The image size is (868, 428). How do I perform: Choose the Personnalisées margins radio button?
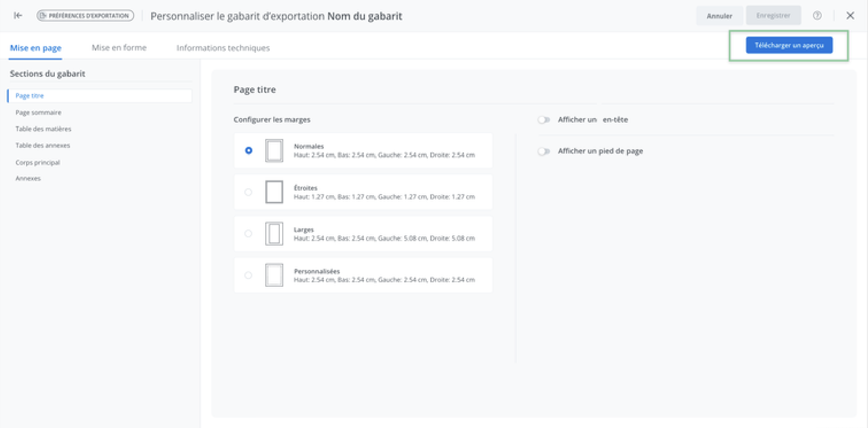point(248,275)
